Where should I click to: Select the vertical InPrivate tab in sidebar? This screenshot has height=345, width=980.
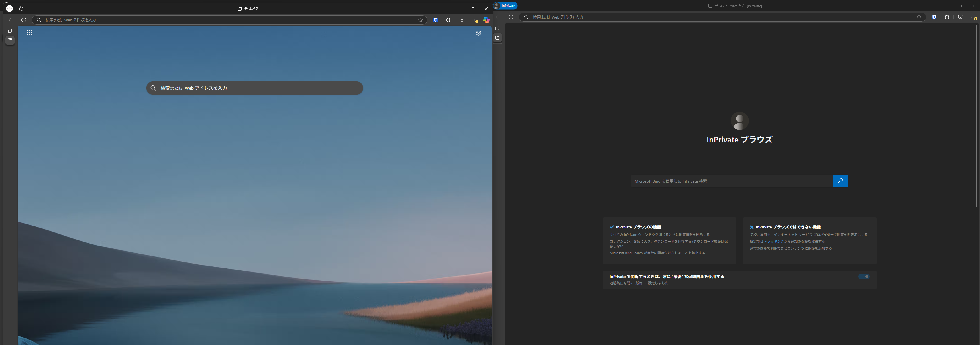[x=497, y=38]
